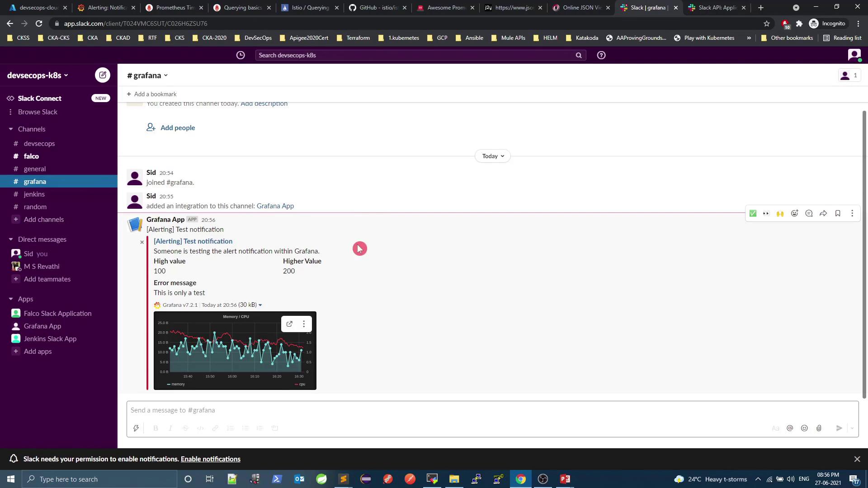Click the help question mark icon
Viewport: 868px width, 488px height.
[x=601, y=55]
